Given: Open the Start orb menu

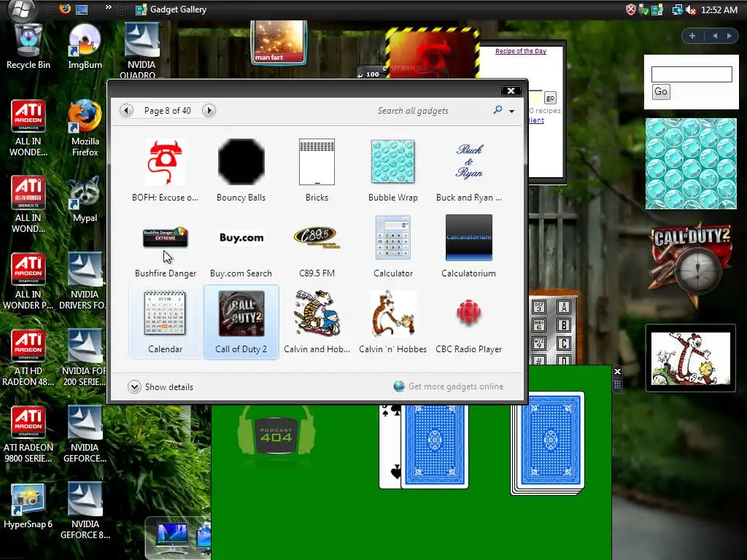Looking at the screenshot, I should (21, 9).
